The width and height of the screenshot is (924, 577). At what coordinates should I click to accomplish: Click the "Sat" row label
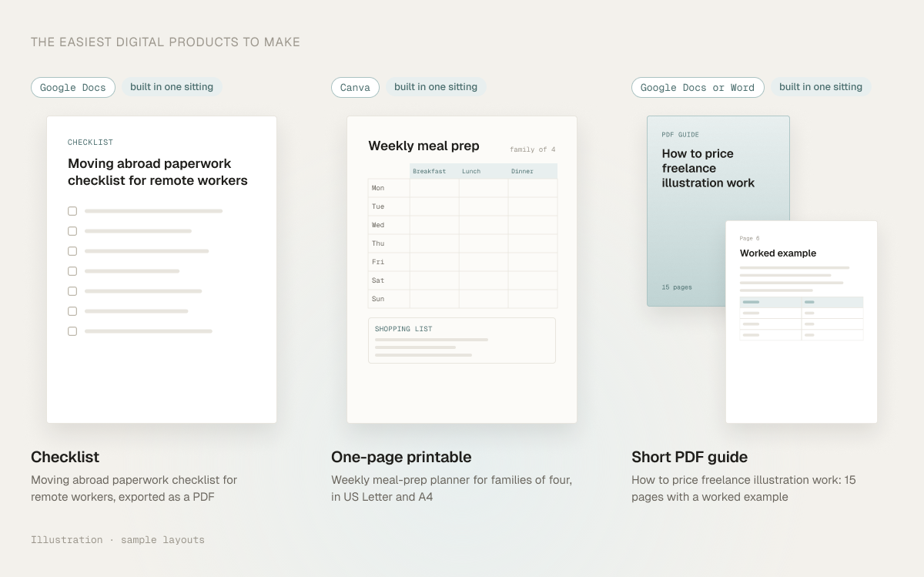(x=378, y=280)
